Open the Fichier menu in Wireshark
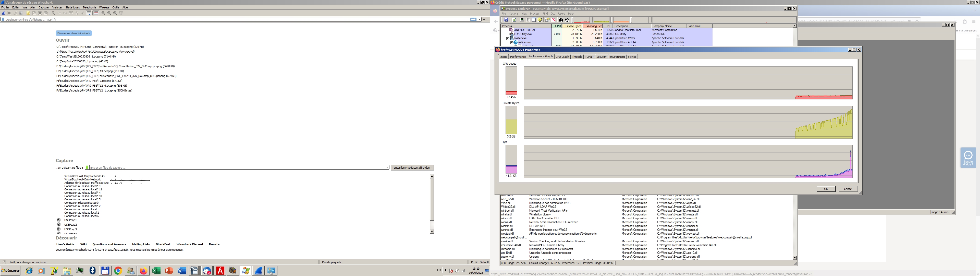Viewport: 980px width, 276px height. (x=5, y=7)
